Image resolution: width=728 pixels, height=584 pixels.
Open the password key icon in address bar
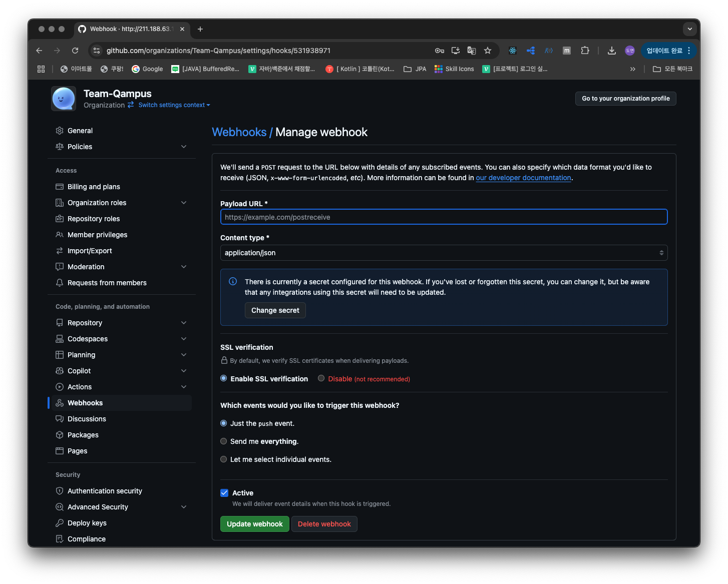pyautogui.click(x=440, y=51)
